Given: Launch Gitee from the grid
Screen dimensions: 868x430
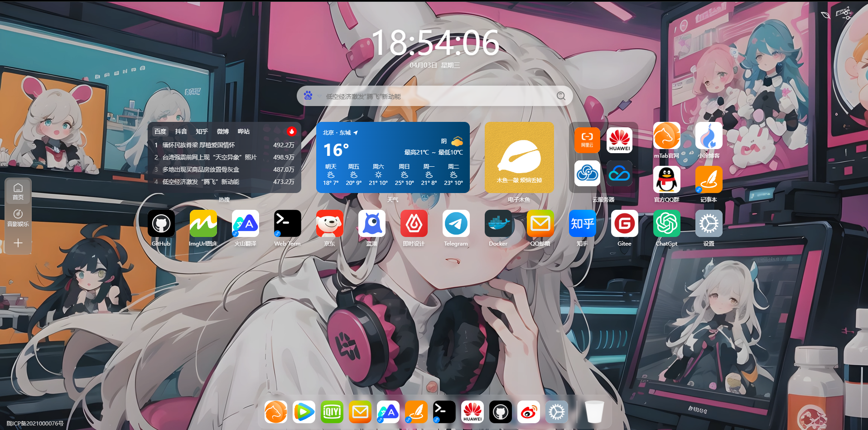Looking at the screenshot, I should (624, 223).
